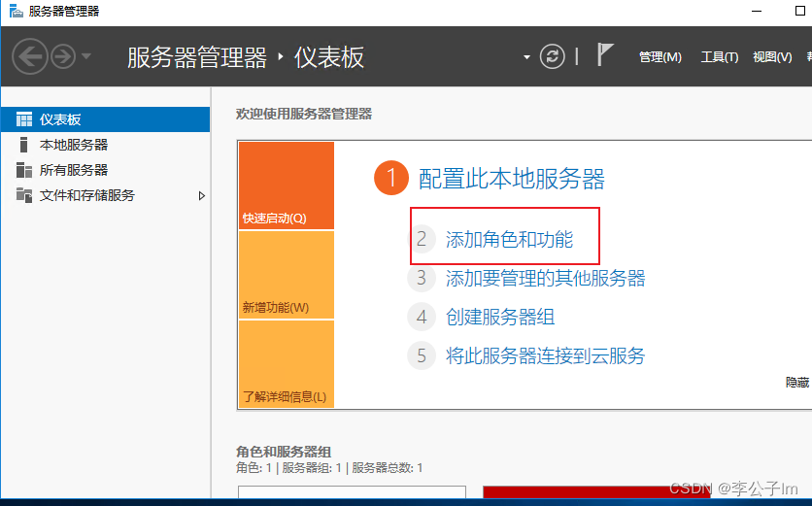Open the 工具(T) menu
812x506 pixels.
(720, 57)
